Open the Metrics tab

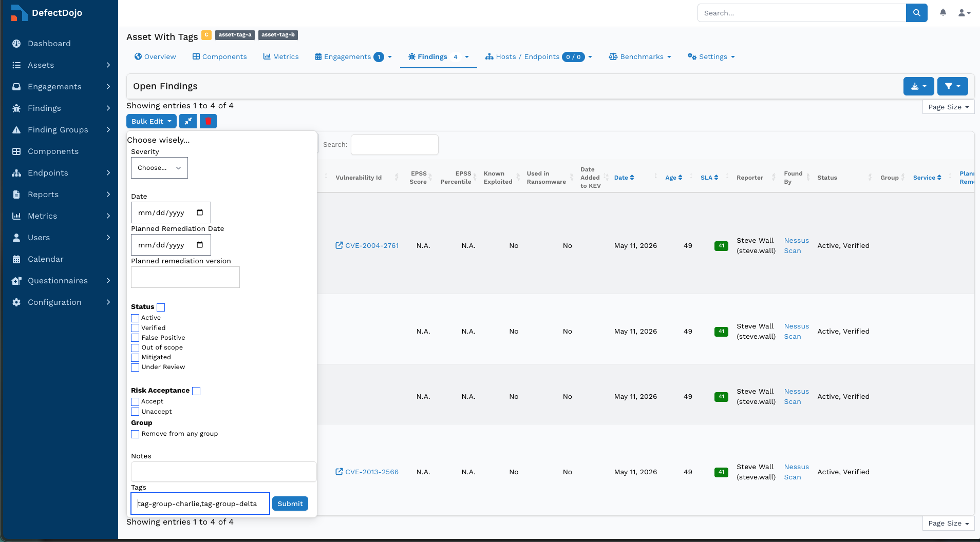(281, 56)
